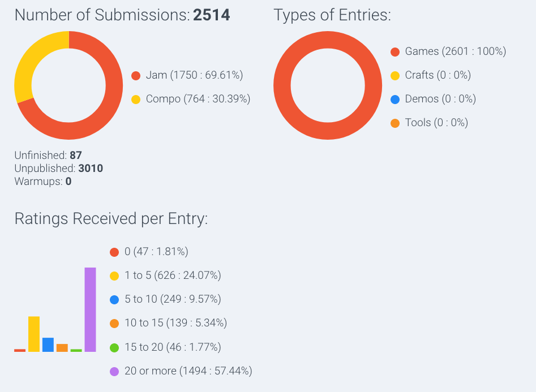Click the Jam (1750 : 69.61%) legend label

pyautogui.click(x=194, y=75)
